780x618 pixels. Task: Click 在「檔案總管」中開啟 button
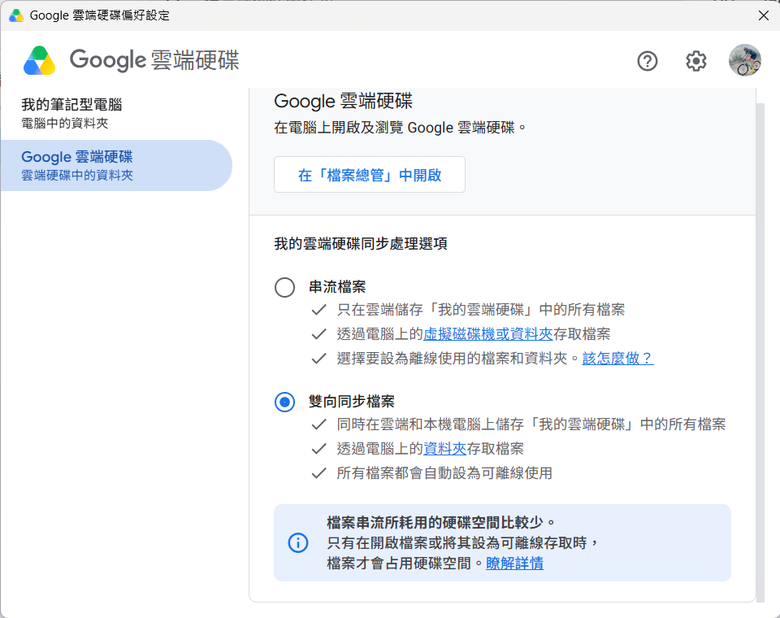click(x=370, y=175)
